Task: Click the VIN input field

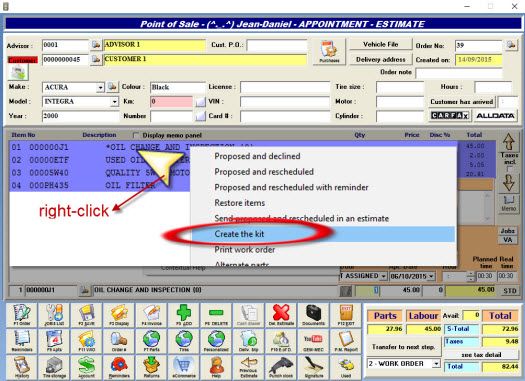Action: click(285, 101)
